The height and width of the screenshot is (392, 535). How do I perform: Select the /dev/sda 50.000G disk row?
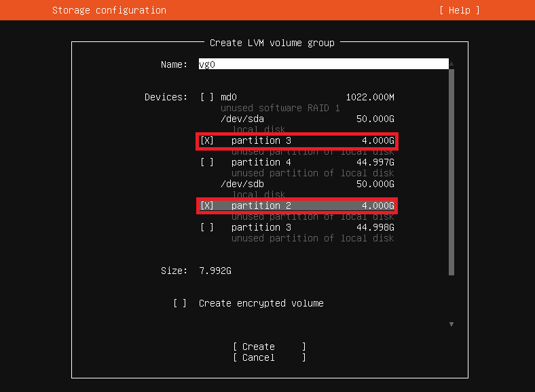307,119
